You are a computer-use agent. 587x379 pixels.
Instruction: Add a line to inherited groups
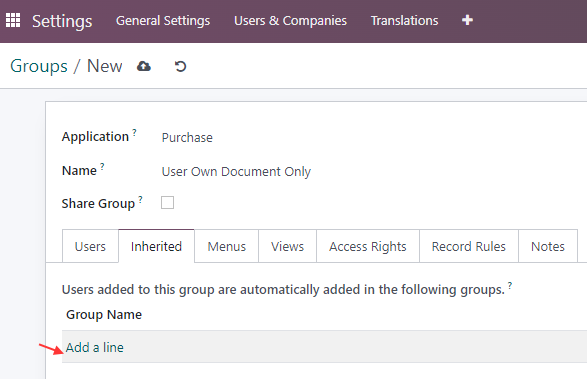(x=95, y=348)
